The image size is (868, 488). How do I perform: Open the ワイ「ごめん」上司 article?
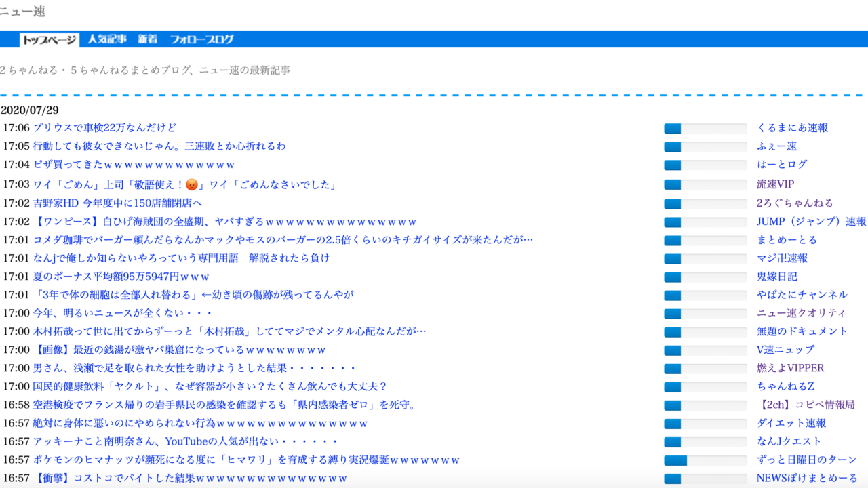pos(184,184)
